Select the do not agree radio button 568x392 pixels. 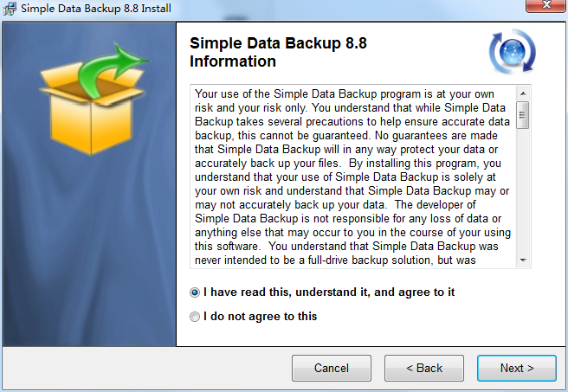195,317
